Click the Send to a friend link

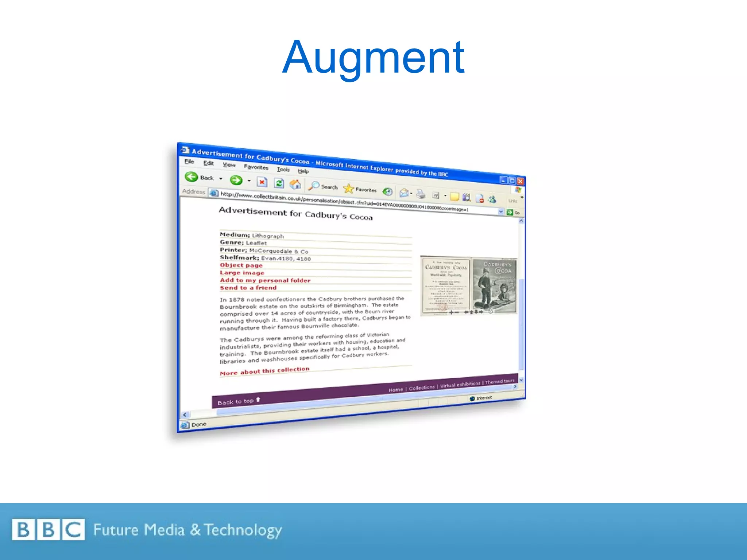click(248, 288)
